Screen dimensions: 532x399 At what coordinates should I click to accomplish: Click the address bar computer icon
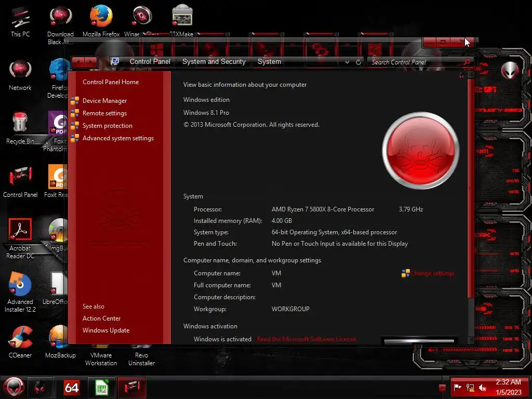click(115, 61)
